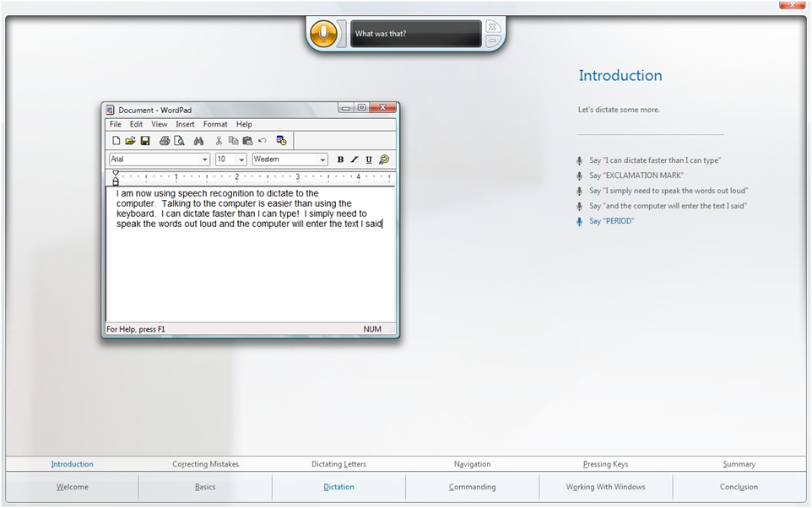Viewport: 812px width, 508px height.
Task: Click the New document icon in WordPad
Action: click(x=116, y=141)
